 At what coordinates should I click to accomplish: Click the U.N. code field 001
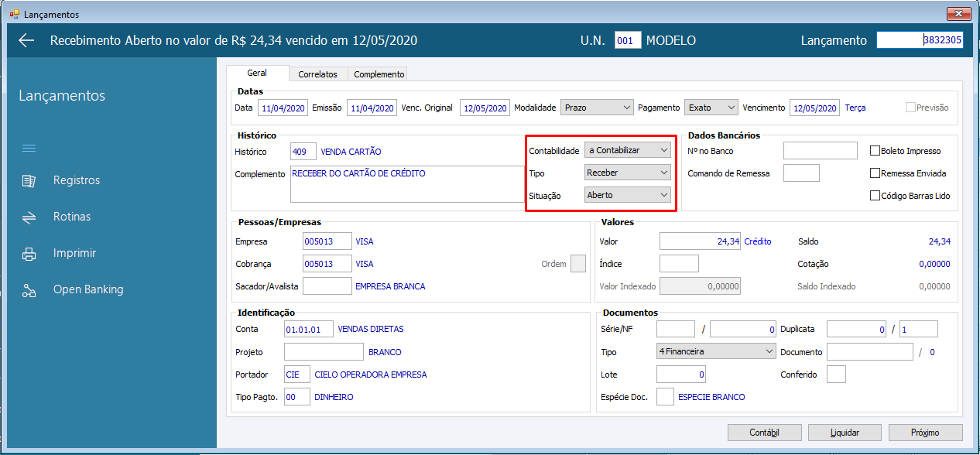tap(628, 40)
